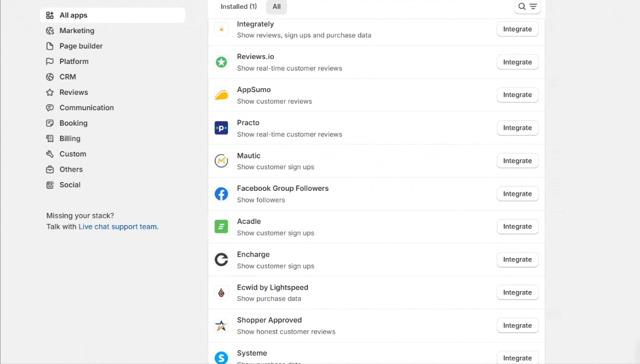Click the CRM globe icon

pyautogui.click(x=50, y=77)
